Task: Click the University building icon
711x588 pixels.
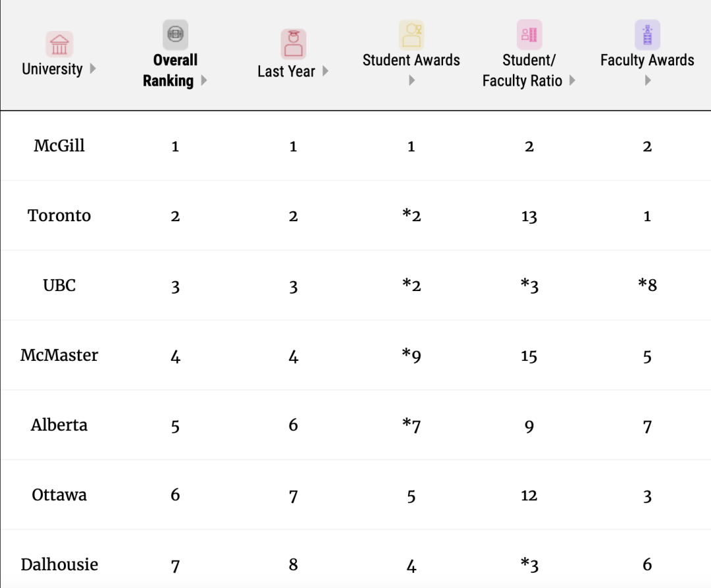Action: click(59, 44)
